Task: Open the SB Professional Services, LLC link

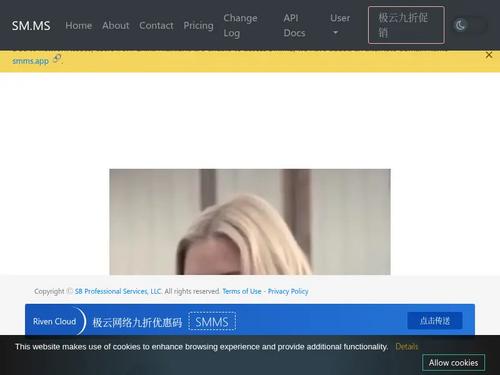Action: tap(118, 291)
